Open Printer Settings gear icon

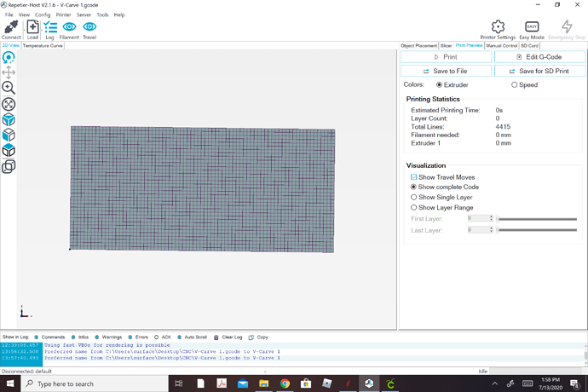(x=498, y=26)
